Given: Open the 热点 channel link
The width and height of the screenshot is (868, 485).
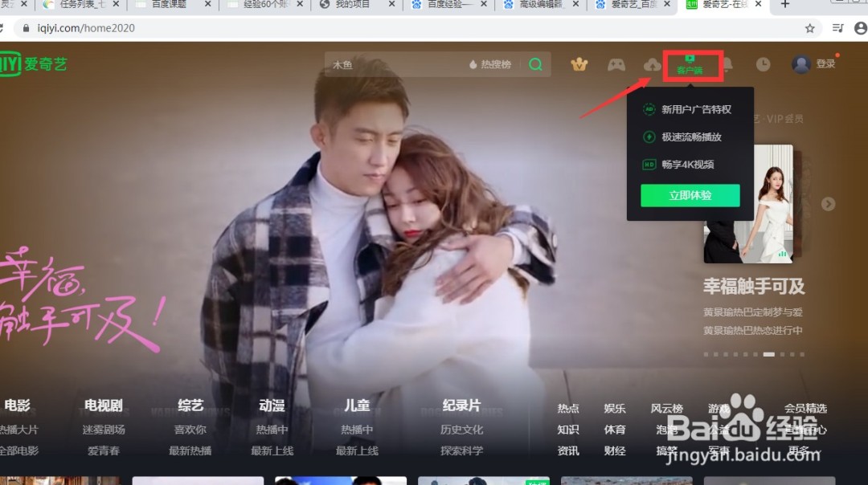Looking at the screenshot, I should [568, 409].
